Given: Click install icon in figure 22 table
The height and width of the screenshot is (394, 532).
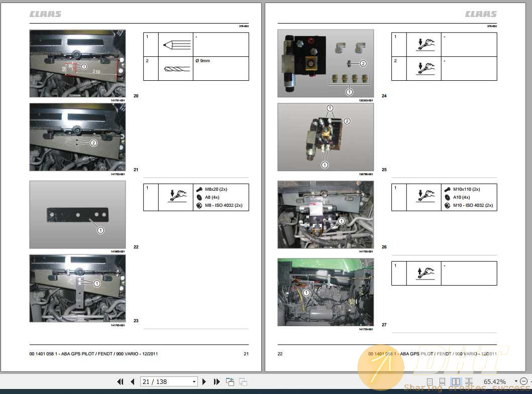Looking at the screenshot, I should click(x=178, y=196).
